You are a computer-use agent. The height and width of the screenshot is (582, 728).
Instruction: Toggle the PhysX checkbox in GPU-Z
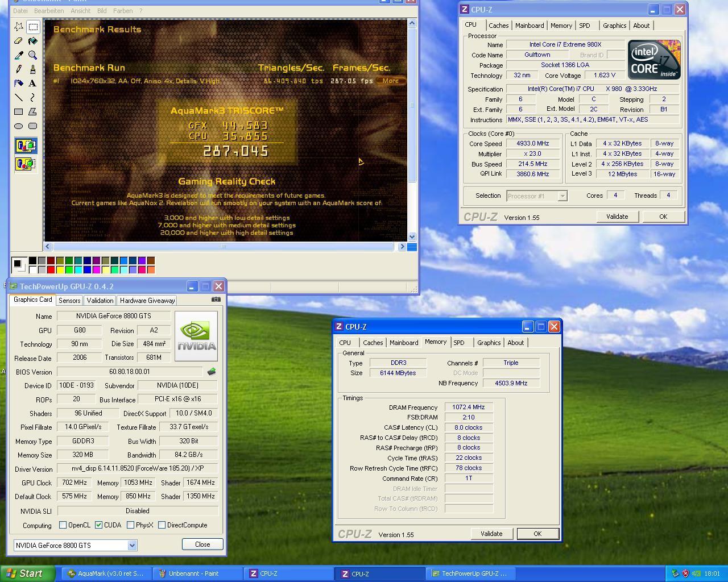pyautogui.click(x=130, y=525)
